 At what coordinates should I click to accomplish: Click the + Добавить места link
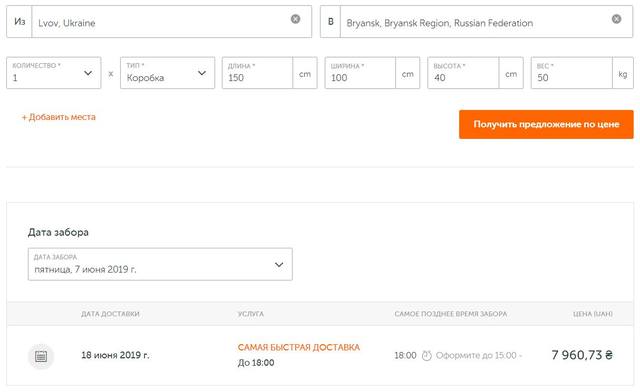coord(59,117)
